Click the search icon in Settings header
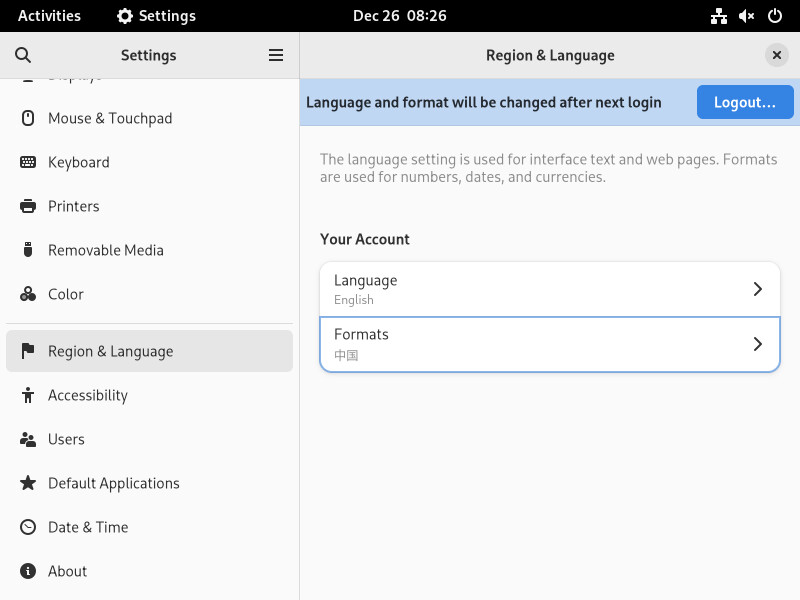Image resolution: width=800 pixels, height=600 pixels. 23,56
